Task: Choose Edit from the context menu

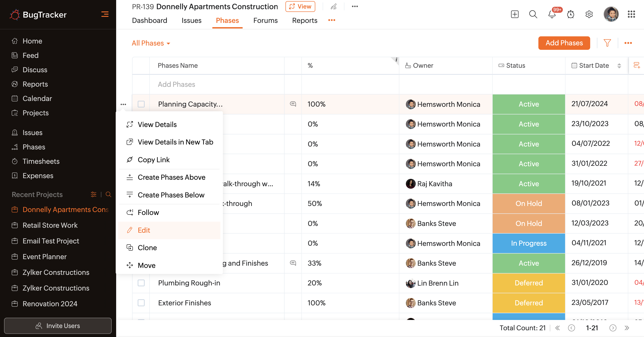Action: click(144, 230)
